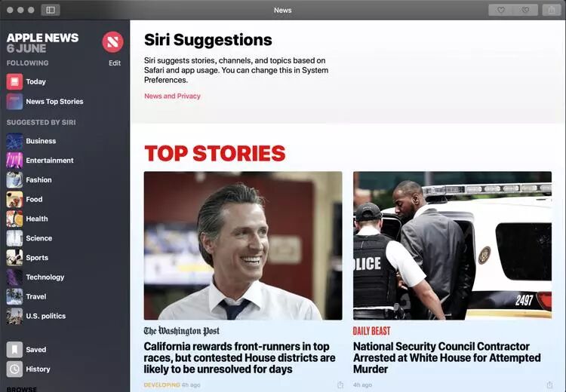Select the Sports topic icon

(x=14, y=258)
